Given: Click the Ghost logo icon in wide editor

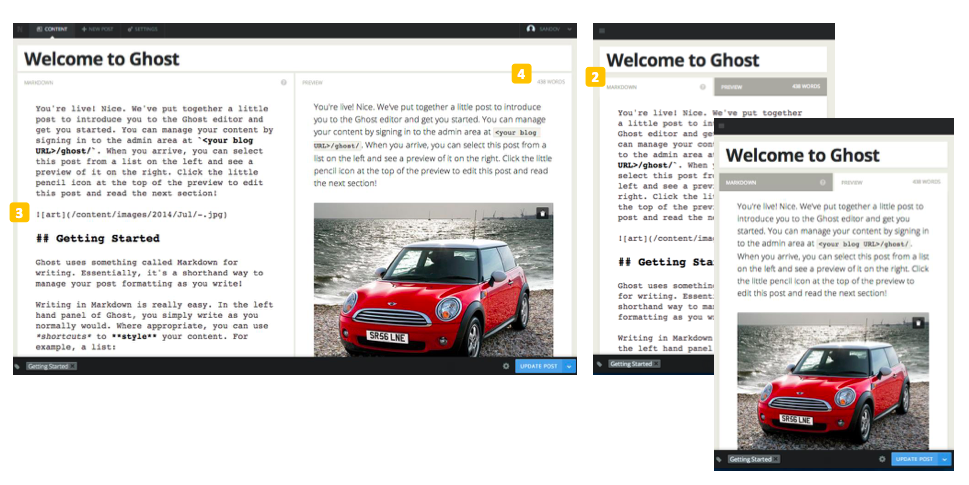Looking at the screenshot, I should tap(20, 29).
